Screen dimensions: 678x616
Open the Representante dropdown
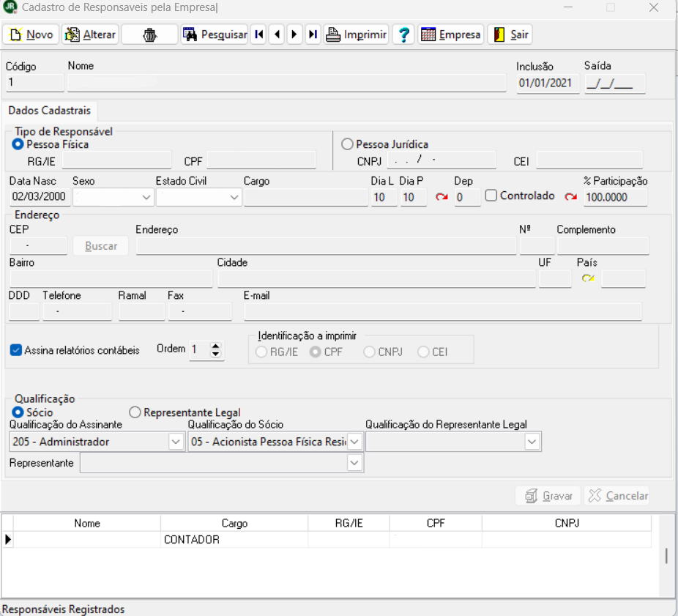click(354, 463)
